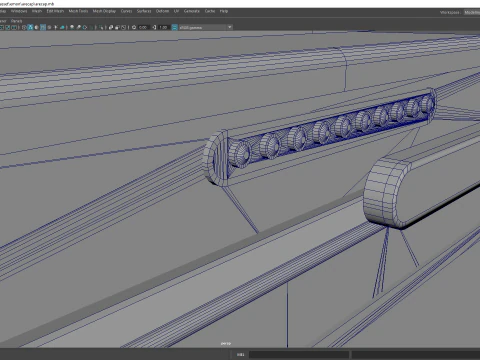This screenshot has height=360, width=480.
Task: Open the Mesh Tools menu
Action: point(78,11)
